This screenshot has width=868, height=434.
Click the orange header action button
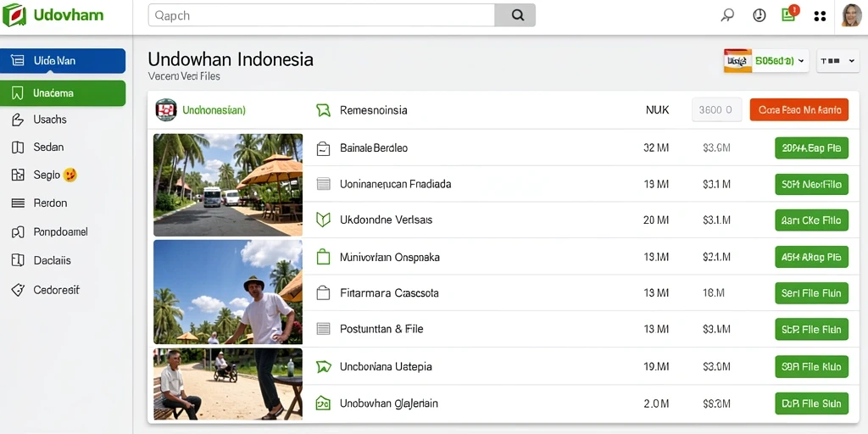coord(798,109)
